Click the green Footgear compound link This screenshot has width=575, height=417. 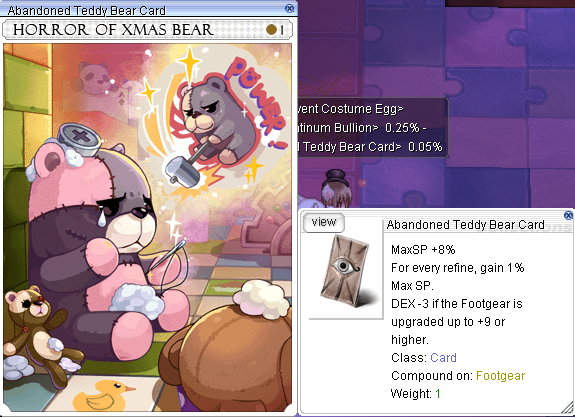point(500,376)
